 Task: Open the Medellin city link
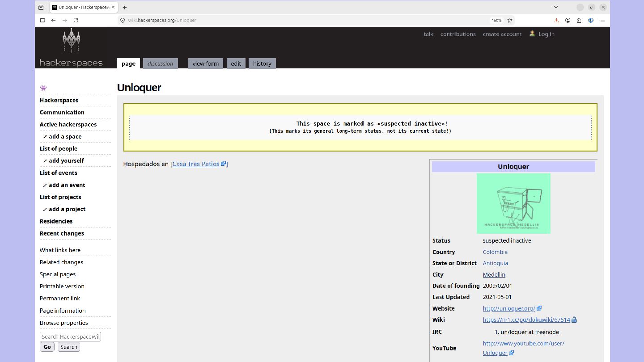point(494,275)
